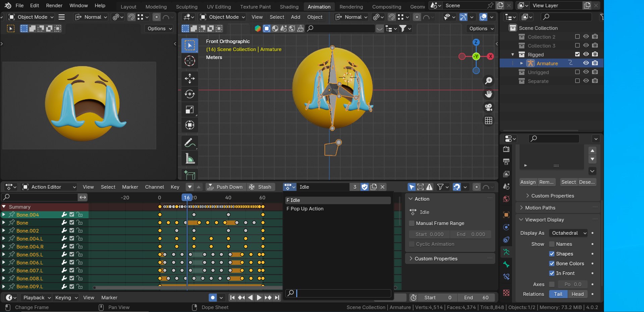
Task: Open Marker menu in Action Editor
Action: (130, 187)
